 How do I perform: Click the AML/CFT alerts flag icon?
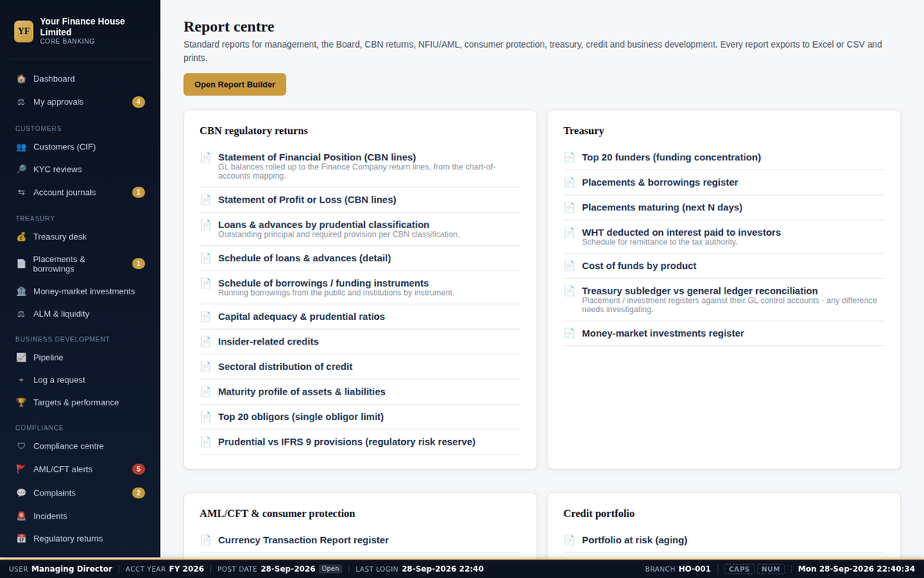point(22,469)
